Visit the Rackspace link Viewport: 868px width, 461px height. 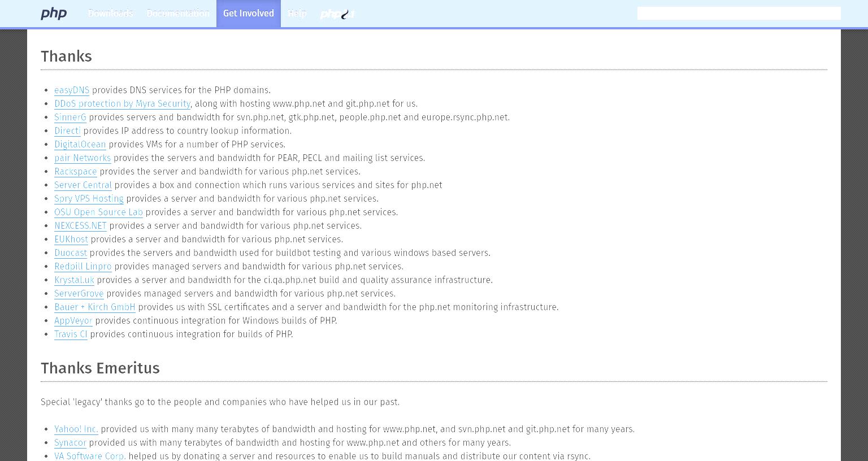pyautogui.click(x=76, y=172)
